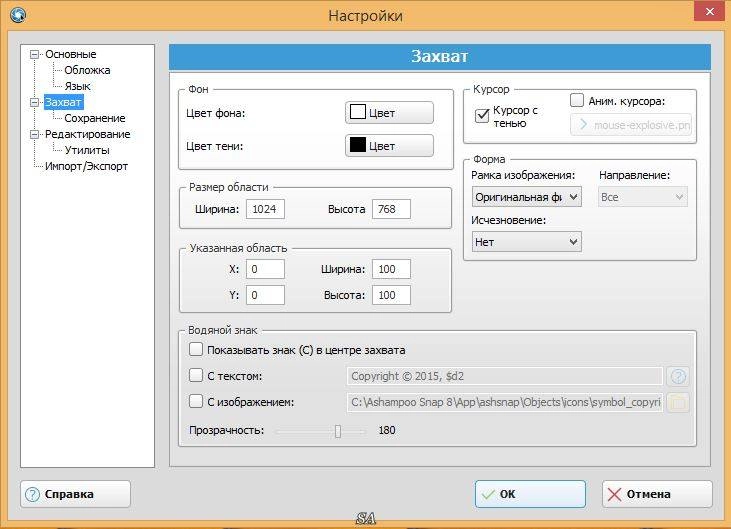Viewport: 731px width, 529px height.
Task: Click the mouse-explosive.png cursor animation button
Action: pyautogui.click(x=631, y=125)
